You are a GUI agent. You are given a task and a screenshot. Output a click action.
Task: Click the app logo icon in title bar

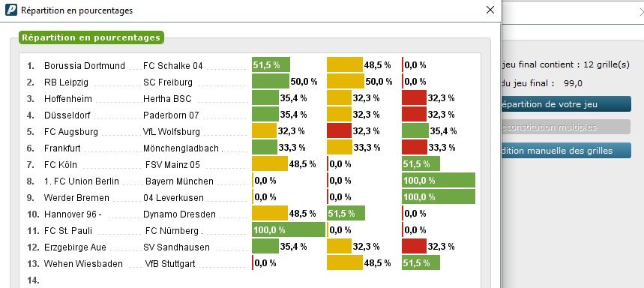click(11, 10)
